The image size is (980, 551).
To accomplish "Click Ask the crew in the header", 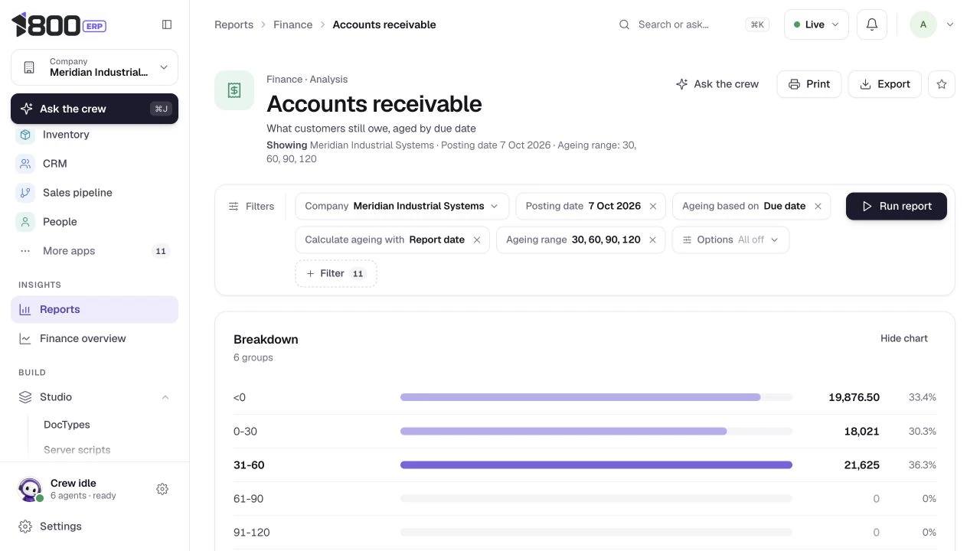I will point(717,84).
